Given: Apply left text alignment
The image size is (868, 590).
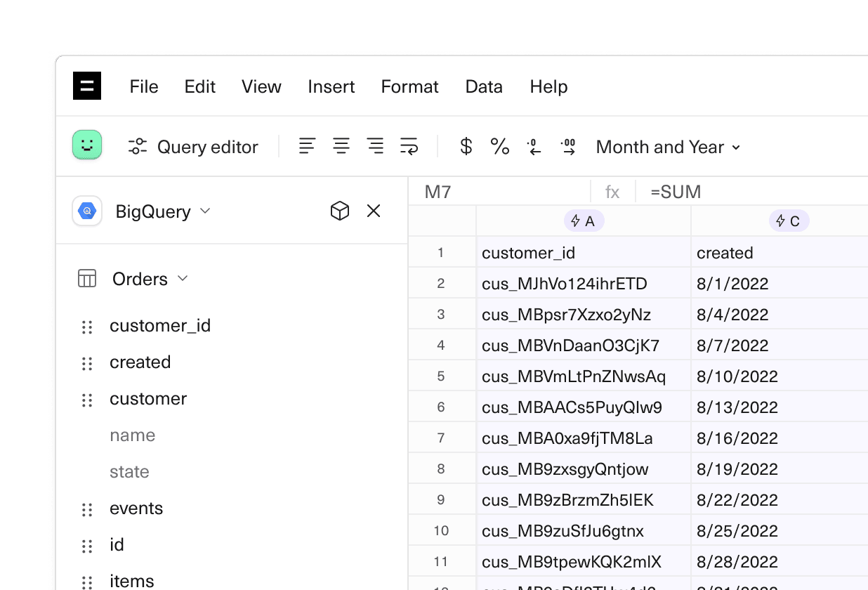Looking at the screenshot, I should (306, 145).
